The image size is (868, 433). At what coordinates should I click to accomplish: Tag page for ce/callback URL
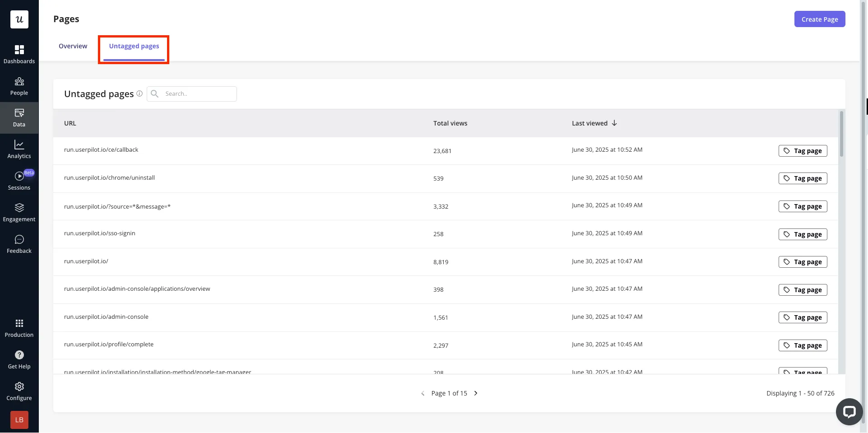pos(803,151)
